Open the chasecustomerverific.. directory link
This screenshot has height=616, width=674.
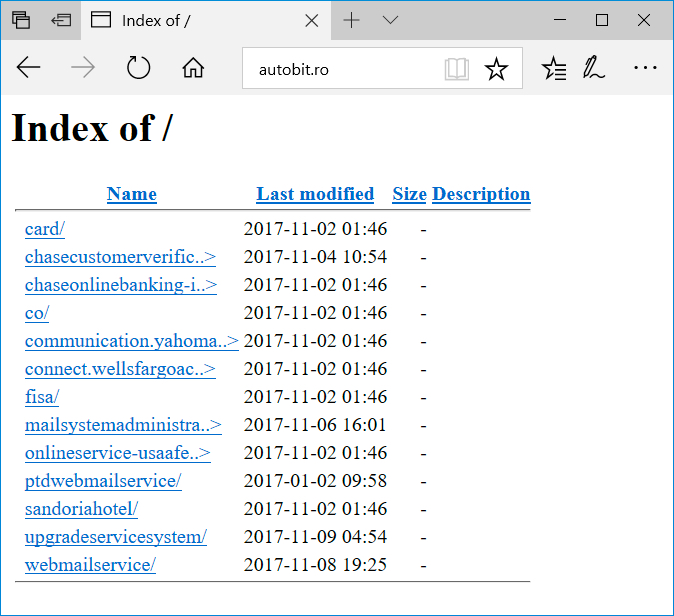pyautogui.click(x=120, y=257)
